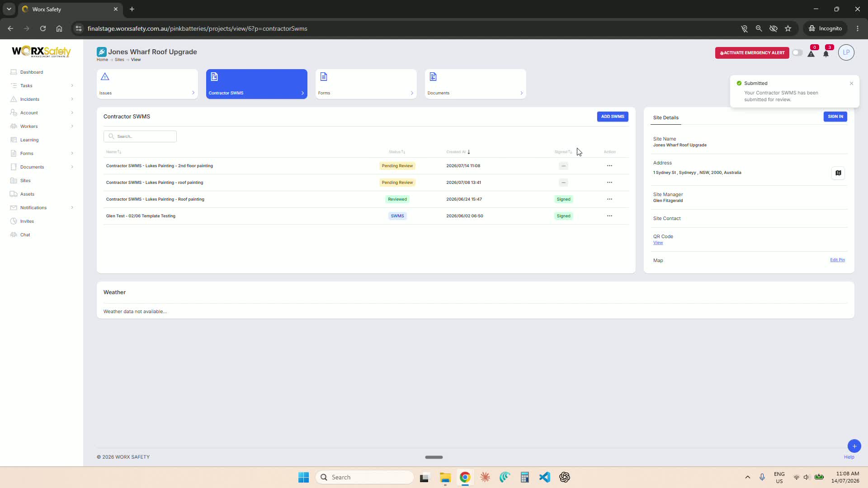The height and width of the screenshot is (488, 868).
Task: Open Contractor SWMS - Lukes Painting - 2nd floor painting
Action: click(x=160, y=166)
